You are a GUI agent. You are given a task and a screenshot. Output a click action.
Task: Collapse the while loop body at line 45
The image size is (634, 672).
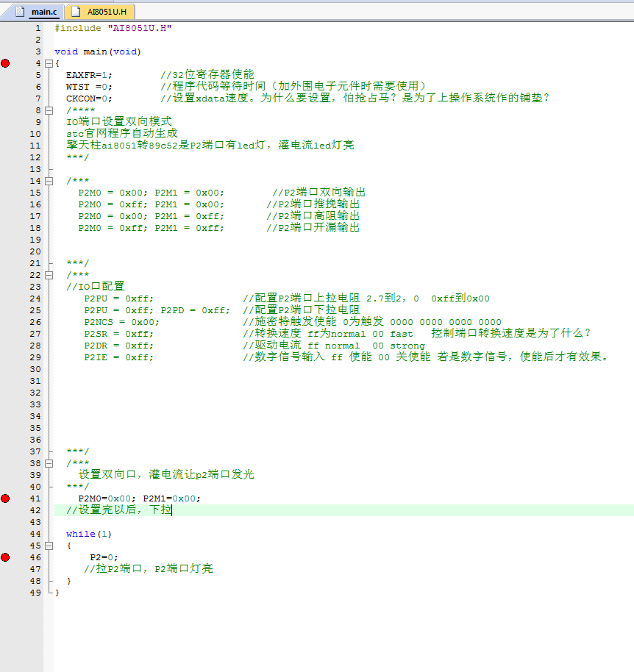pos(49,546)
